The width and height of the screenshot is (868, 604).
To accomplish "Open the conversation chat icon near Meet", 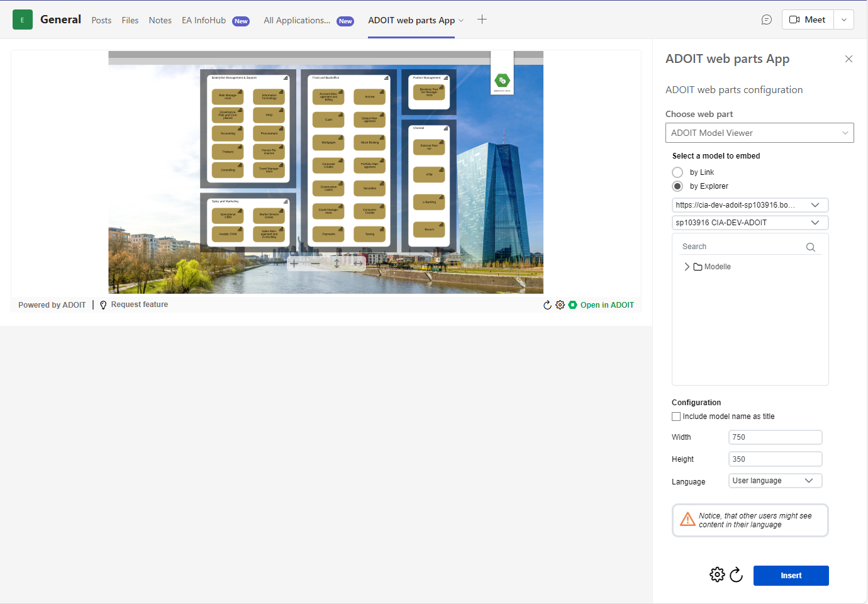I will point(766,20).
